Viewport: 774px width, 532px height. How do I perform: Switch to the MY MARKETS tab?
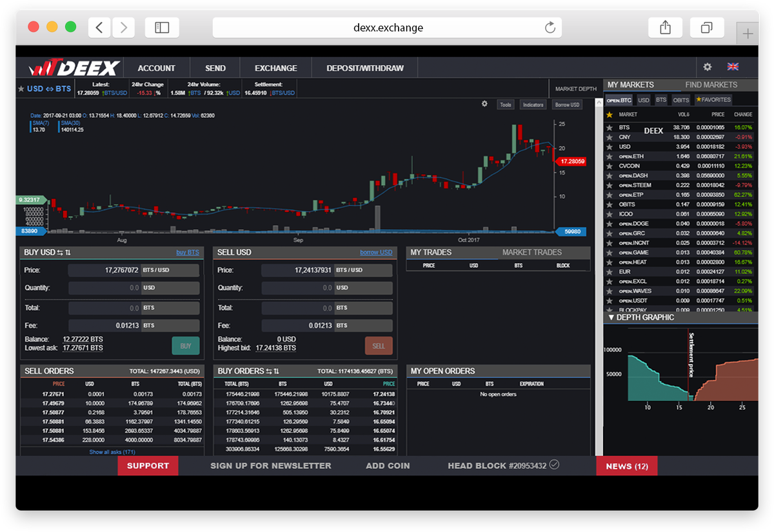[631, 85]
